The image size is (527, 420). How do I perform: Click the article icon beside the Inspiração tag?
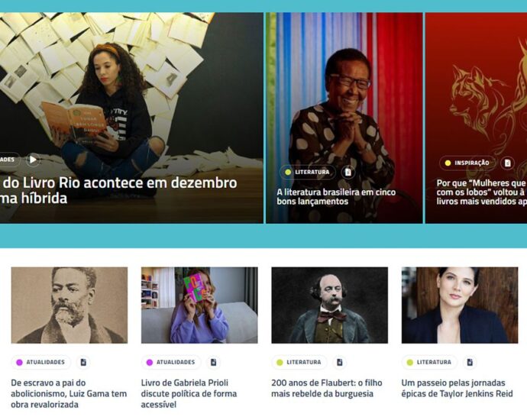tap(507, 163)
